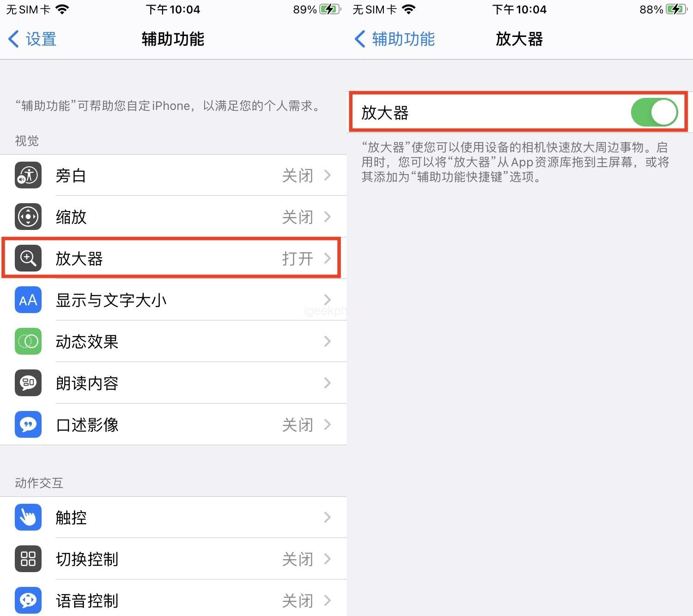Screen dimensions: 693x616
Task: Turn off the 放大器 switch
Action: point(654,112)
